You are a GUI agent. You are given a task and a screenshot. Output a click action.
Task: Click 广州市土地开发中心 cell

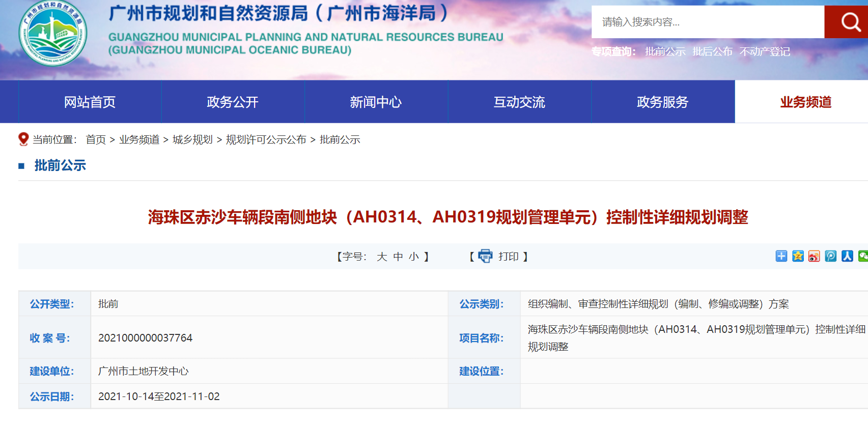click(144, 371)
